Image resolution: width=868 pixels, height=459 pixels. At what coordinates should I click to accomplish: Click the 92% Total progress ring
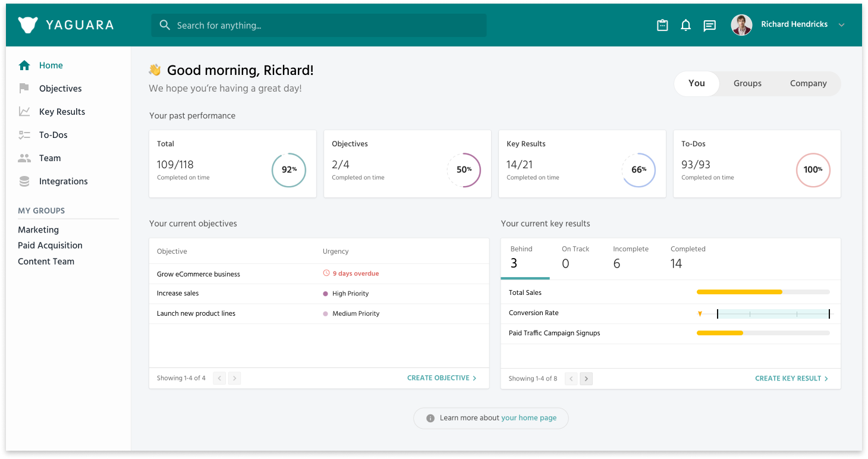289,170
